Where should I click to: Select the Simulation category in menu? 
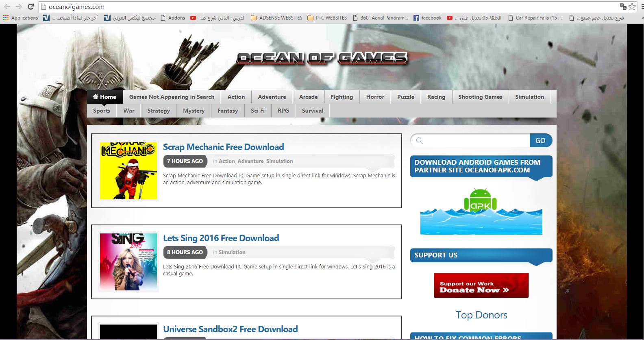(x=530, y=97)
